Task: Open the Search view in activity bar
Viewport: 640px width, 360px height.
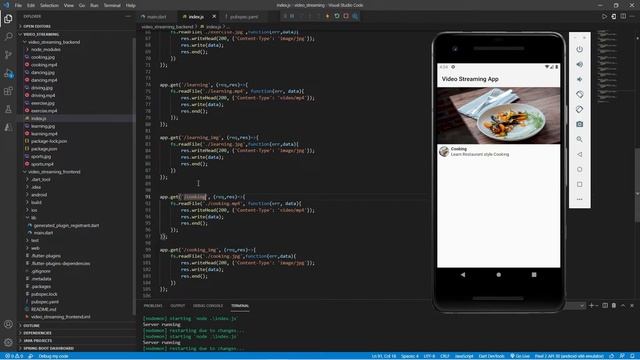Action: point(8,37)
